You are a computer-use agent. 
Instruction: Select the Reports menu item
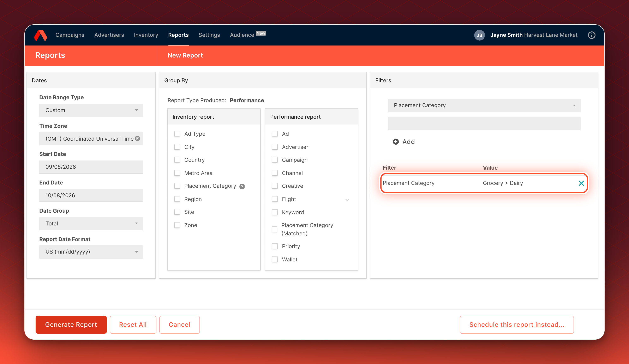pyautogui.click(x=179, y=35)
